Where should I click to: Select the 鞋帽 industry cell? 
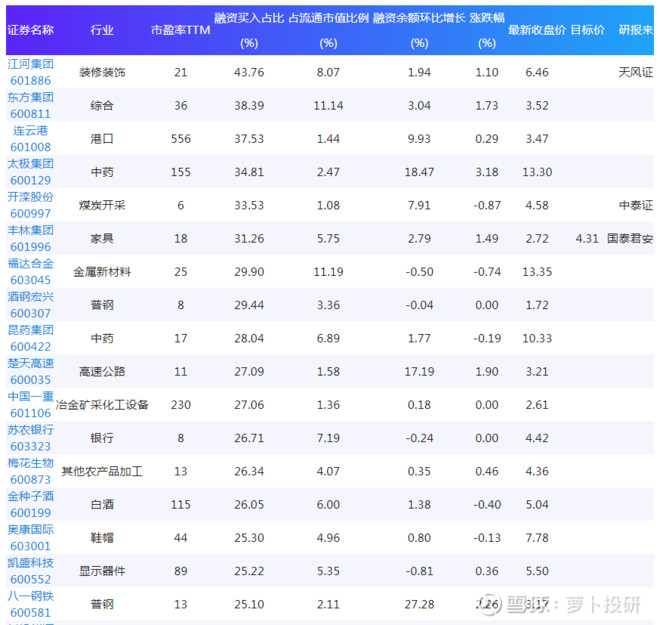[102, 538]
